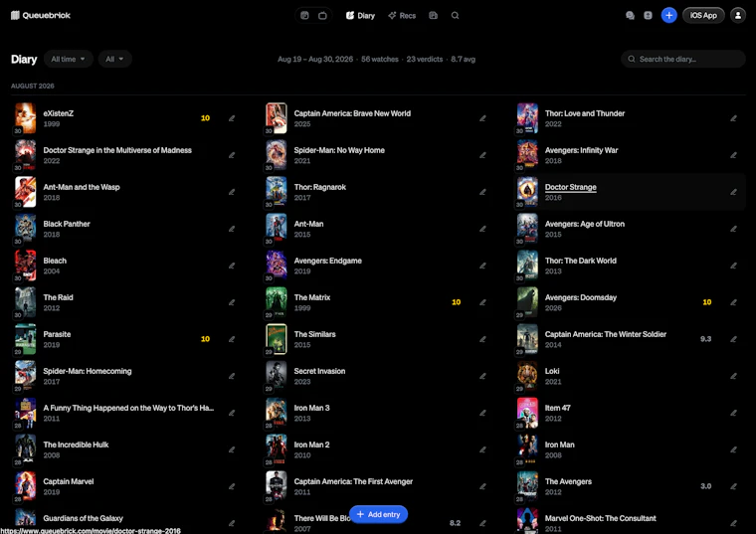Screen dimensions: 756x534
Task: Open the lists icon next to Recs
Action: coord(434,16)
